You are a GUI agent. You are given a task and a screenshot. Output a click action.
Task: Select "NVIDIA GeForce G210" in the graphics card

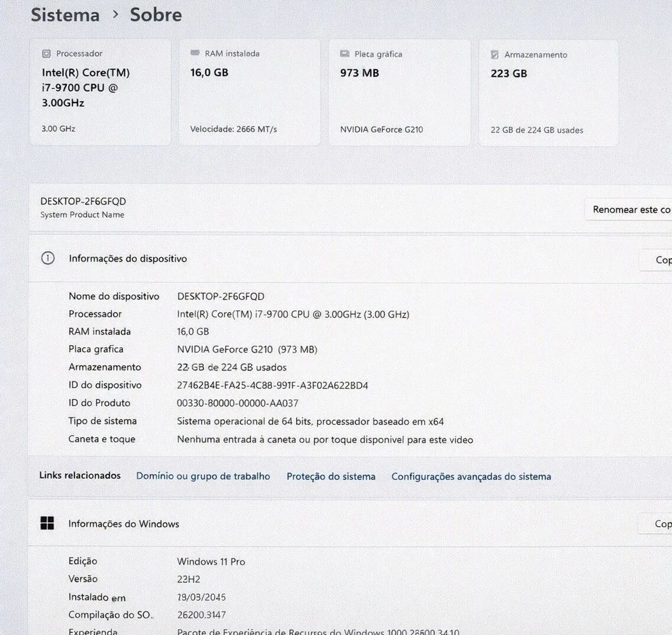381,130
